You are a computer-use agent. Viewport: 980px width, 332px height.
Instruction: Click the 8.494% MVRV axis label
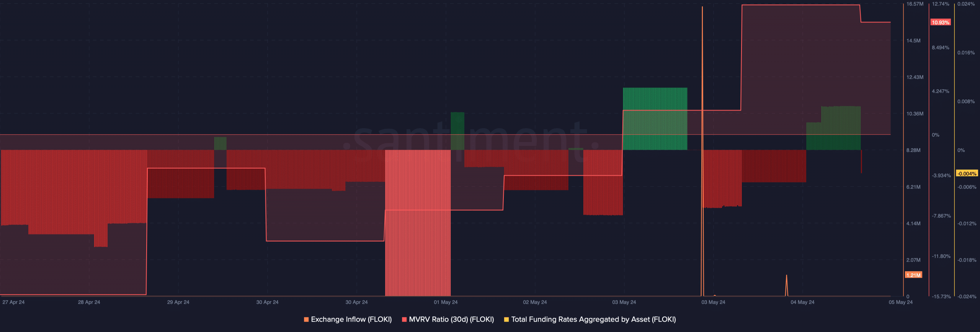(941, 47)
